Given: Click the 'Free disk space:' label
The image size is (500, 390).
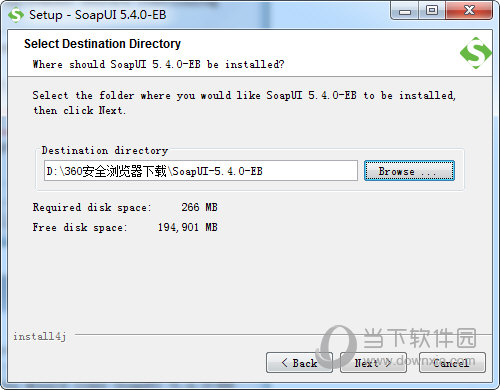Looking at the screenshot, I should [x=80, y=227].
